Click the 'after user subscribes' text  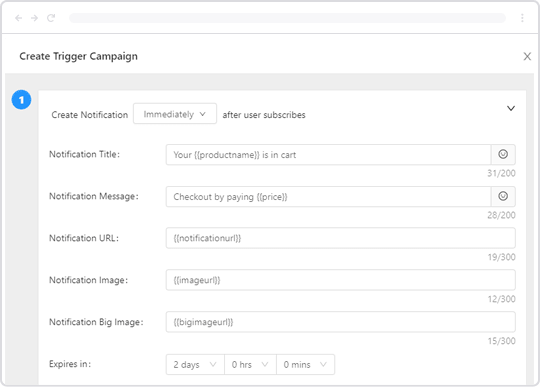pos(264,115)
